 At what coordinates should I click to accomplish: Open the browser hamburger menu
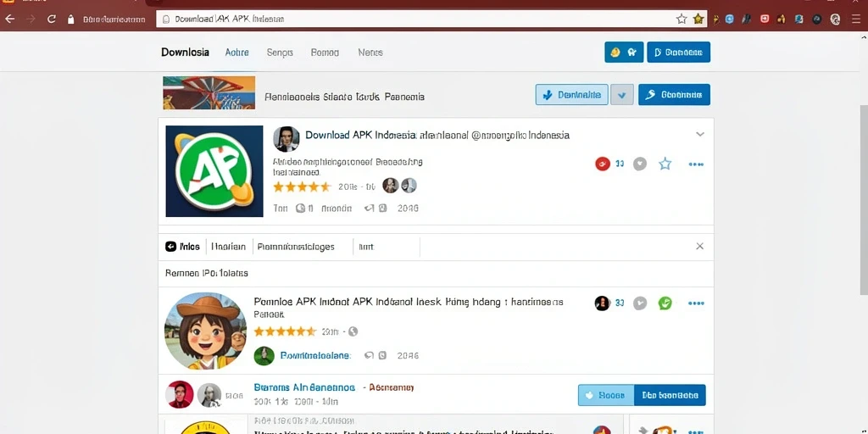coord(856,19)
